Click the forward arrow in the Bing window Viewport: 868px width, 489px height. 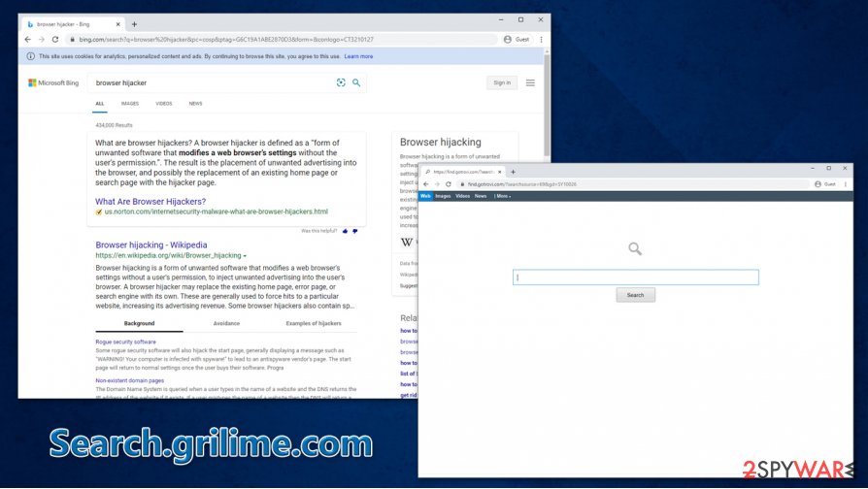pos(42,39)
